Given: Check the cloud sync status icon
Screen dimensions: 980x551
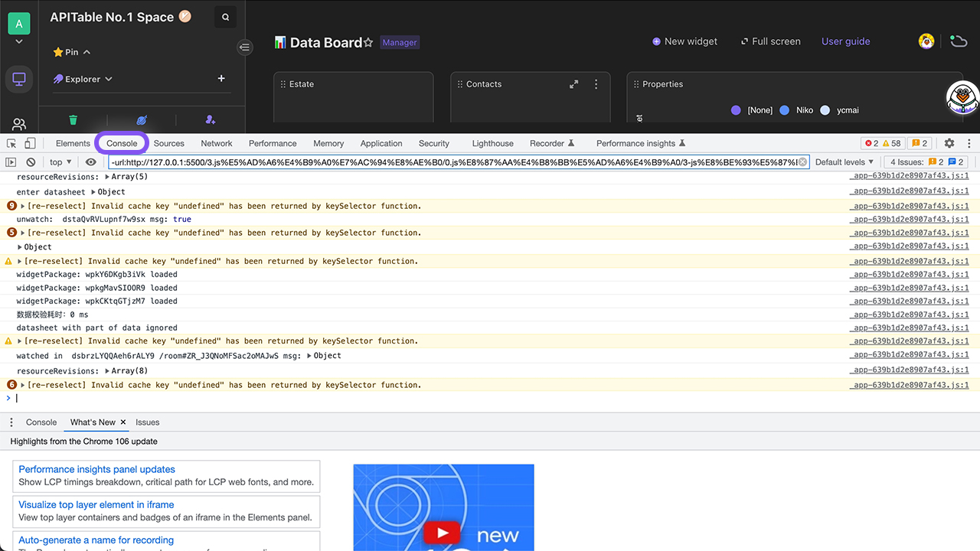Looking at the screenshot, I should [959, 41].
